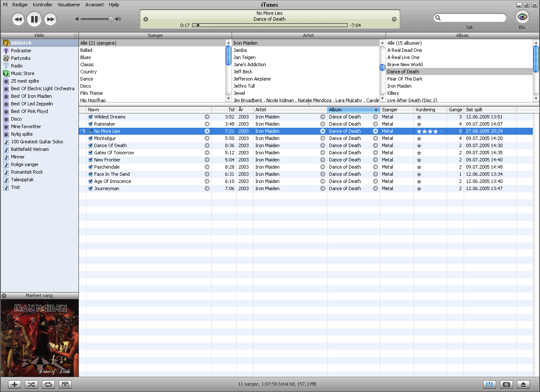The height and width of the screenshot is (392, 540).
Task: Set No More Lies star rating
Action: tap(429, 131)
